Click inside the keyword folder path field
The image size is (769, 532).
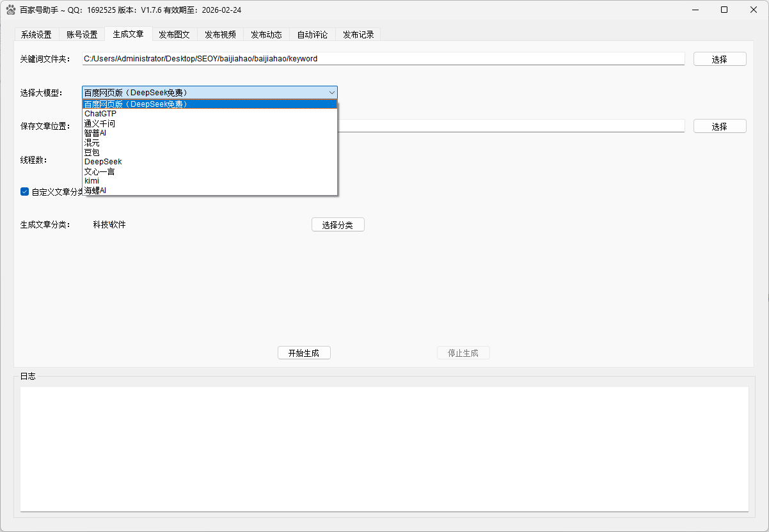click(x=320, y=58)
